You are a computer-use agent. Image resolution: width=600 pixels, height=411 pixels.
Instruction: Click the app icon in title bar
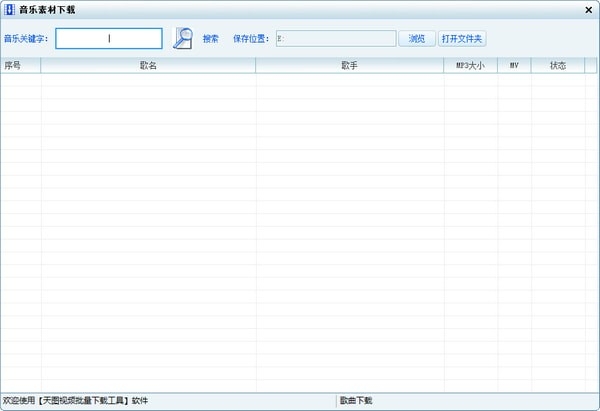[10, 10]
